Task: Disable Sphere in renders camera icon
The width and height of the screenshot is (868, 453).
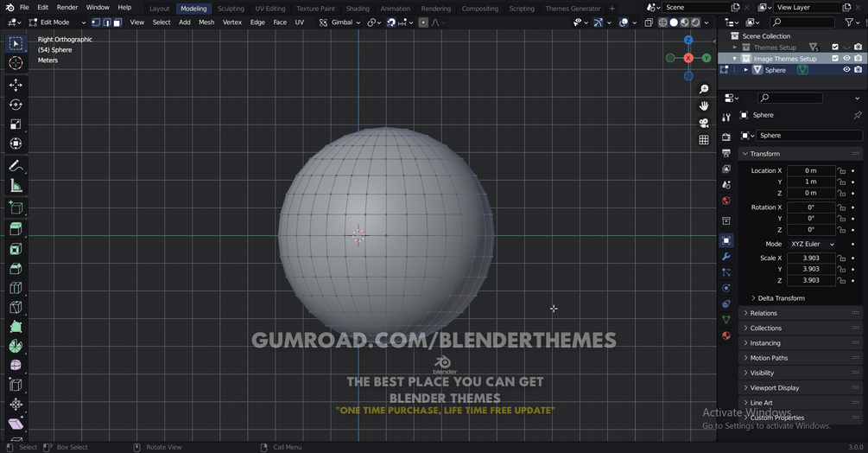Action: (858, 70)
